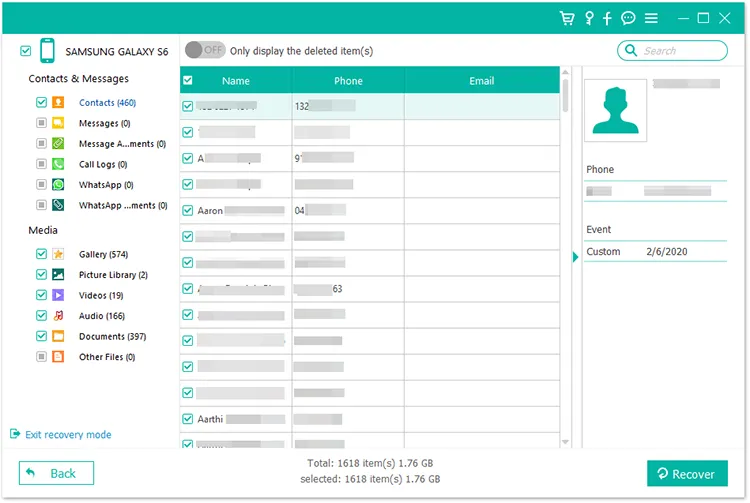Screen dimensions: 750x503
Task: Uncheck the Videos (19) checkbox
Action: pyautogui.click(x=41, y=295)
